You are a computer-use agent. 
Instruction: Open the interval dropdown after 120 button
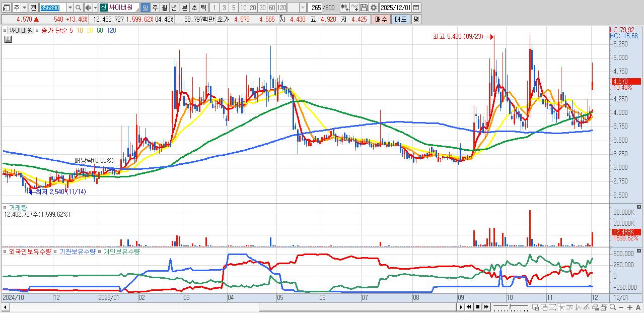pyautogui.click(x=303, y=8)
